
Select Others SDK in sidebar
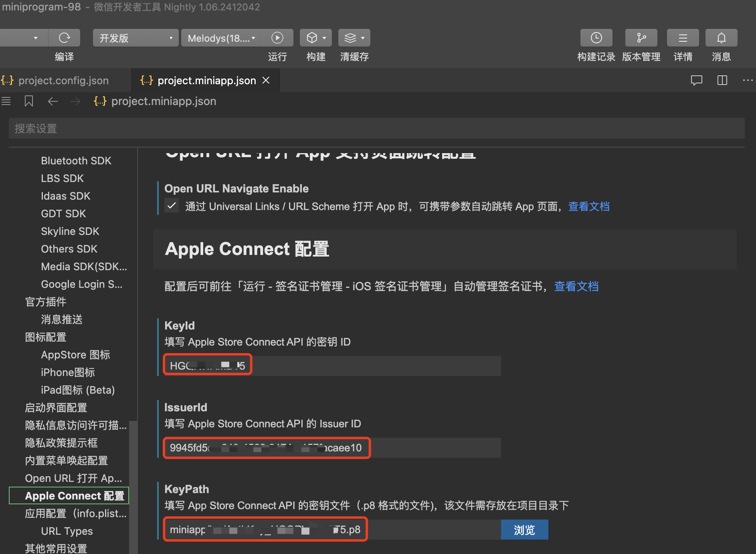[69, 249]
